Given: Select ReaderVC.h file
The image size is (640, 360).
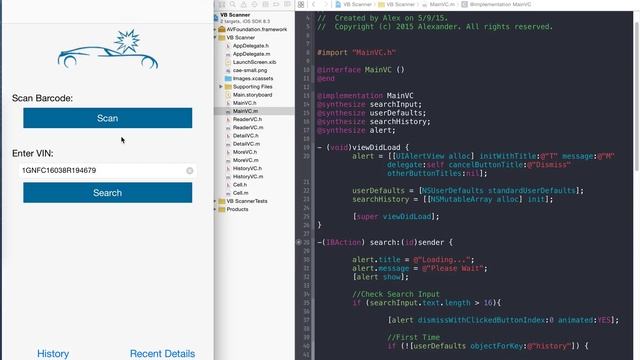Looking at the screenshot, I should pyautogui.click(x=247, y=119).
